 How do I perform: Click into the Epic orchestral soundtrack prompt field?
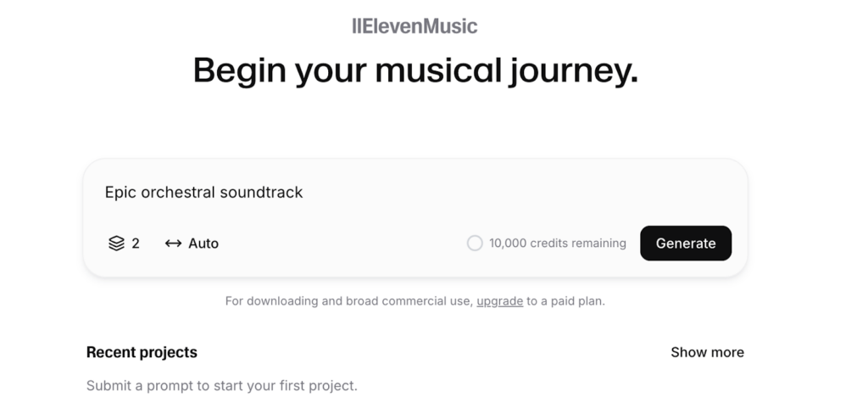(415, 193)
